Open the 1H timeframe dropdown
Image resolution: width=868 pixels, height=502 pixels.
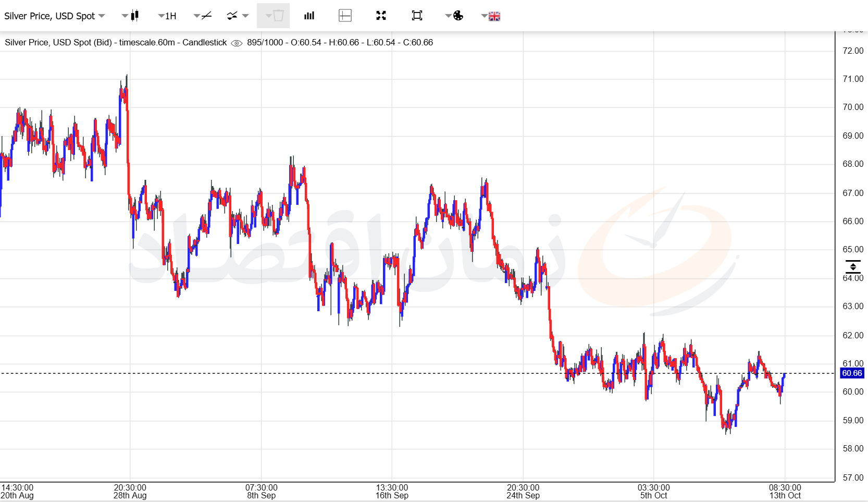click(167, 16)
